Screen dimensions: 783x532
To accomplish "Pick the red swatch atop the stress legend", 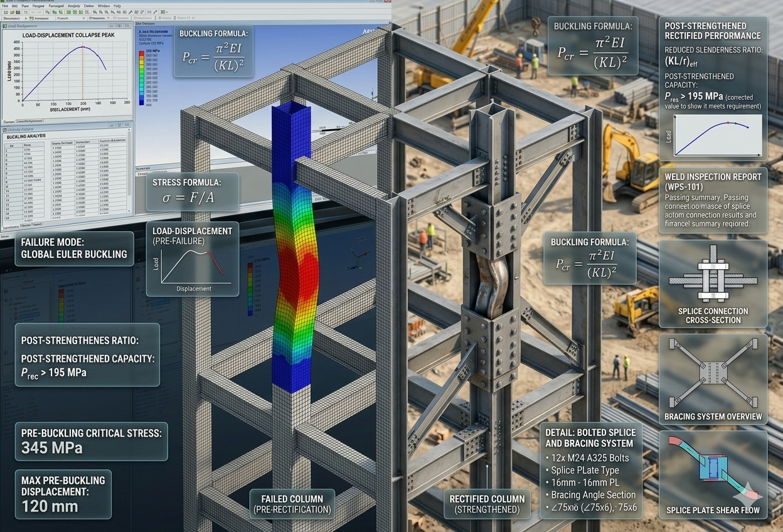I will tap(141, 54).
